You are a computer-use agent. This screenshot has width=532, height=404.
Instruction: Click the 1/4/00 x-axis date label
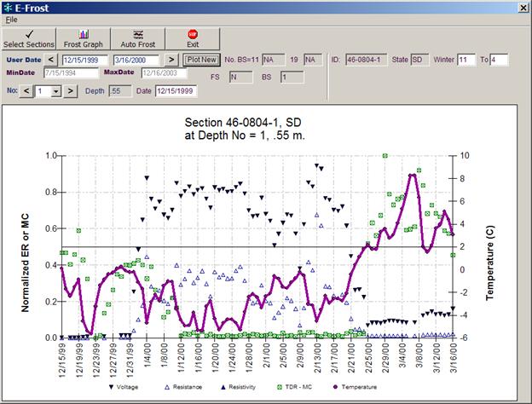(147, 356)
